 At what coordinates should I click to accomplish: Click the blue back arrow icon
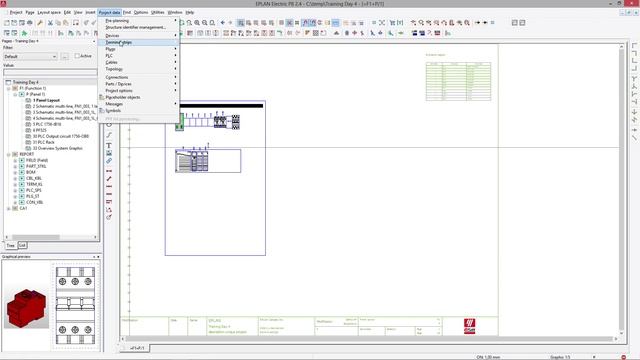click(x=222, y=23)
